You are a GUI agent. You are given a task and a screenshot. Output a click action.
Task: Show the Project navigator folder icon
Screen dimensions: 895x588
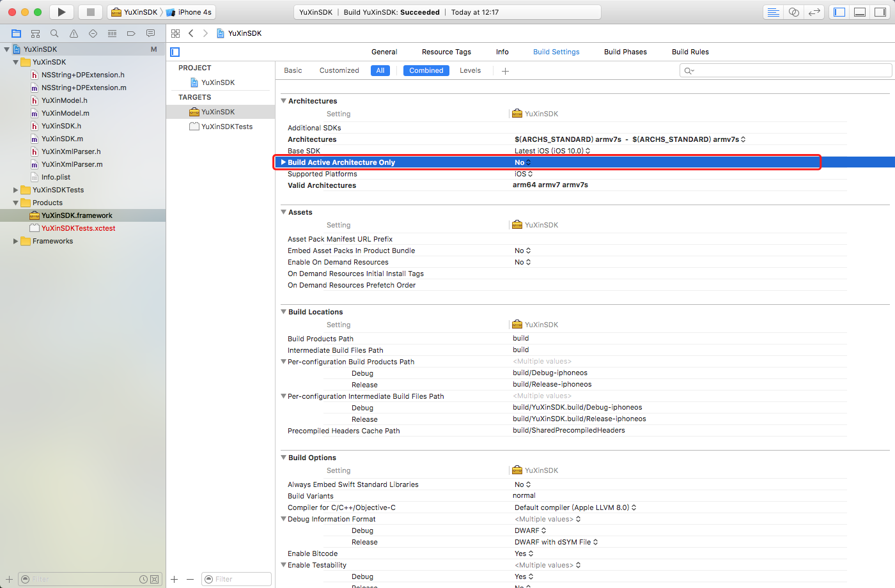tap(17, 33)
